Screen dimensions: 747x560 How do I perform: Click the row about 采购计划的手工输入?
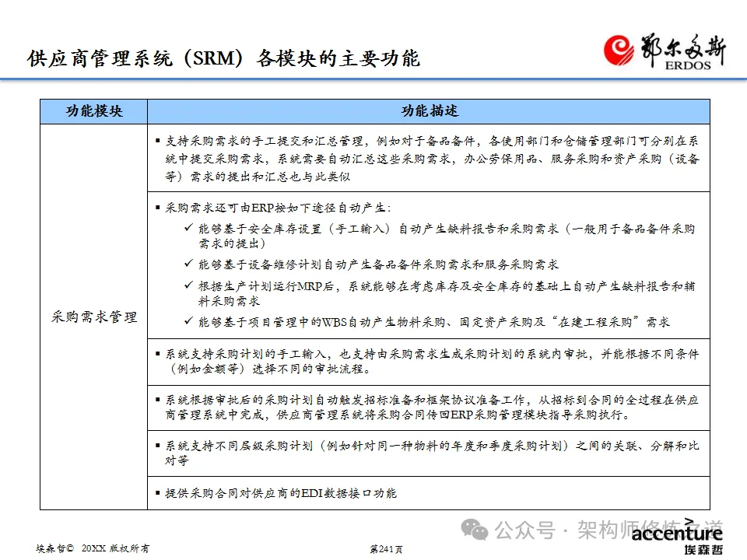tap(429, 362)
